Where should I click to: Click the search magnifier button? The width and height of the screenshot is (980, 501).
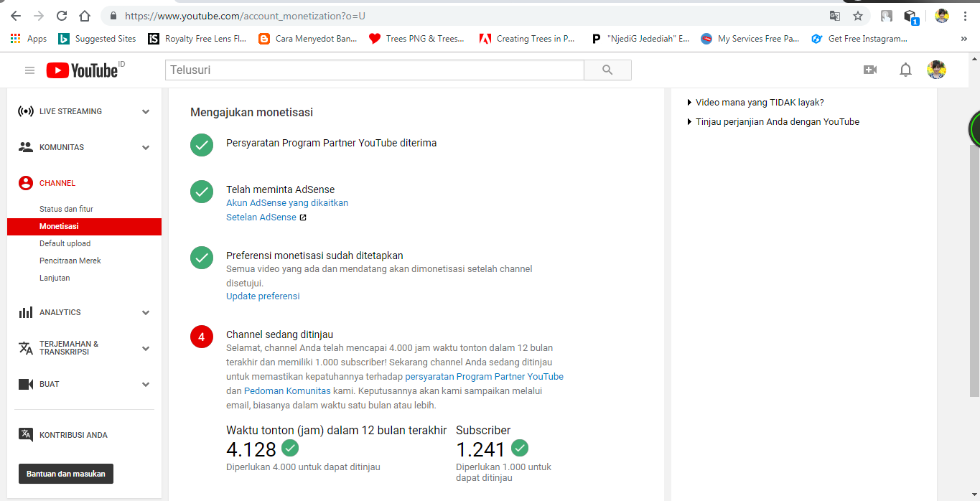tap(607, 70)
